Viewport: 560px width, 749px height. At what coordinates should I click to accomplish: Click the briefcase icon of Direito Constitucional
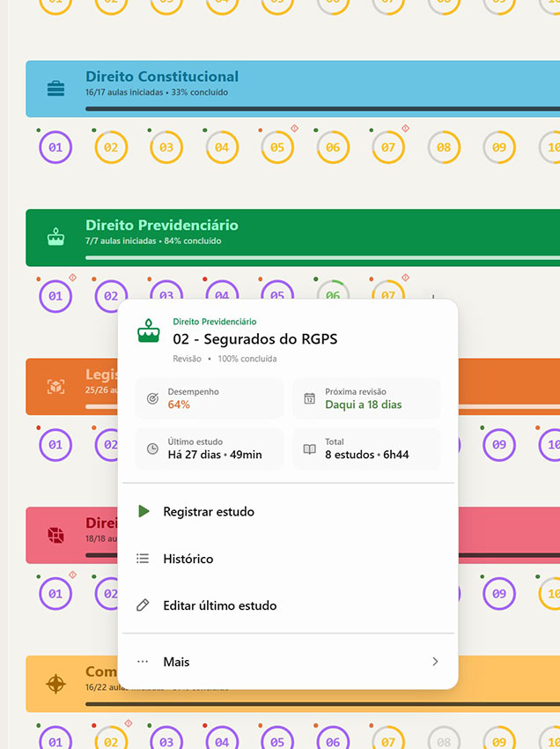click(55, 89)
